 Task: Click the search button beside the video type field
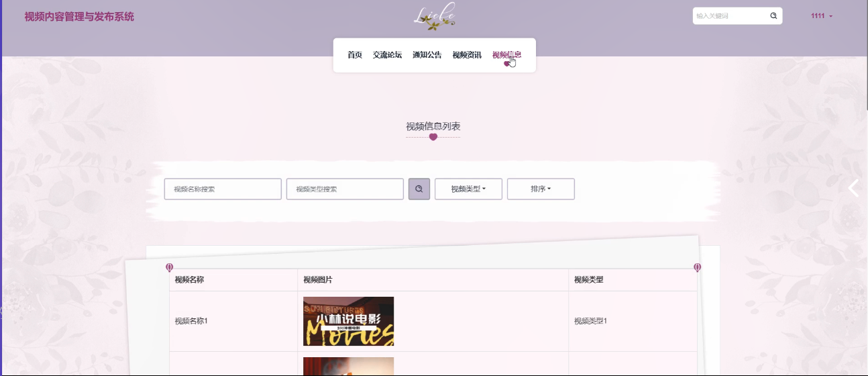(419, 189)
